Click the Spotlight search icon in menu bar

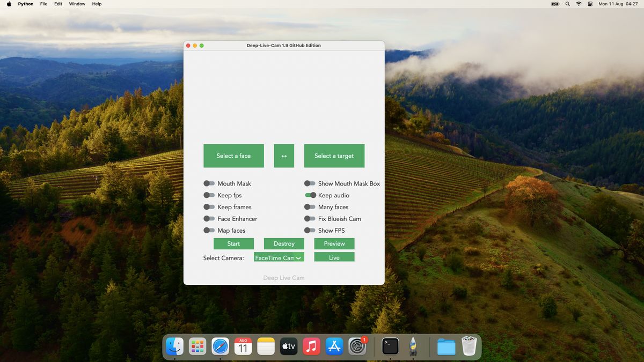click(x=567, y=4)
